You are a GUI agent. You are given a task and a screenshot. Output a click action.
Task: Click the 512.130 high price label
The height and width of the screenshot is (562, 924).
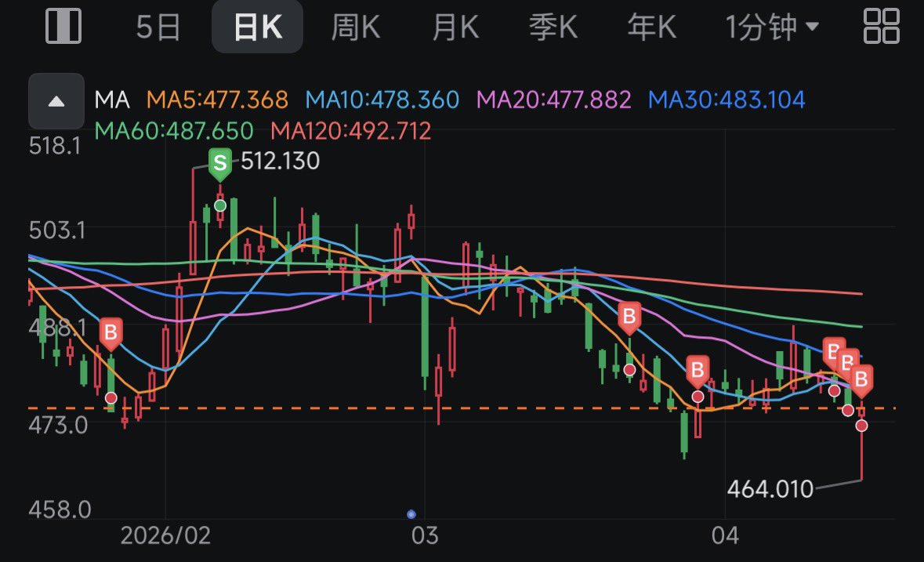[280, 161]
